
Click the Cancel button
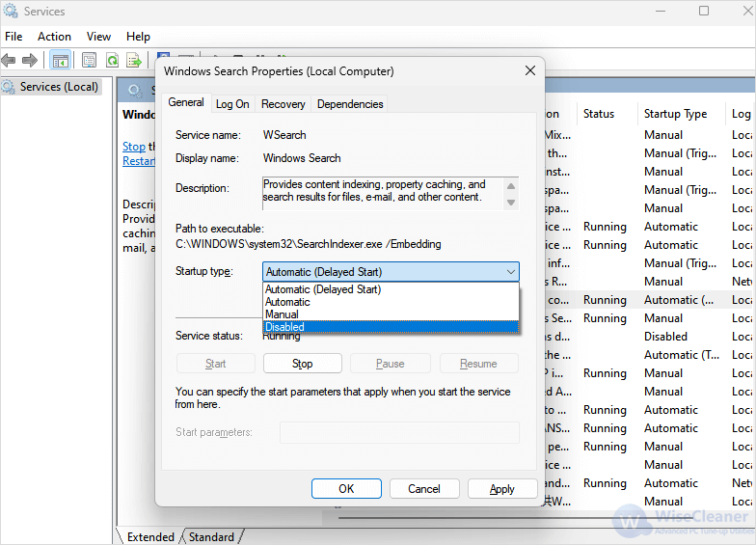click(424, 489)
